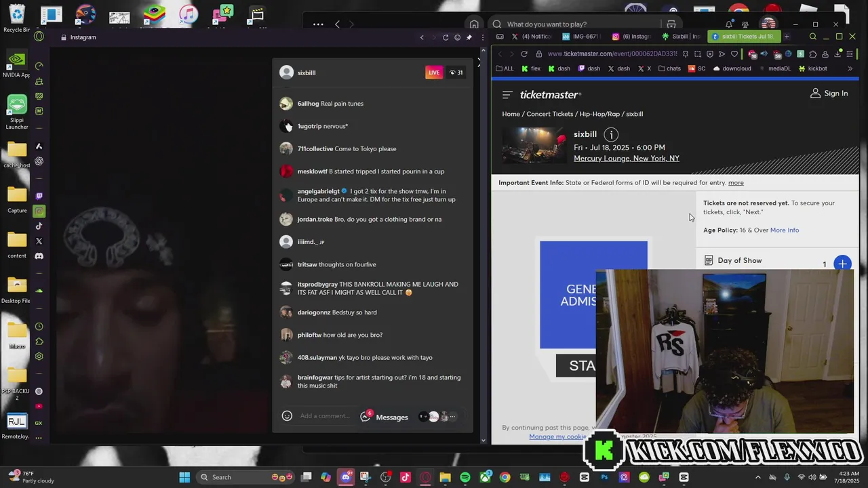Click the viewer count showing 31
Screen dimensions: 868x488
(456, 73)
